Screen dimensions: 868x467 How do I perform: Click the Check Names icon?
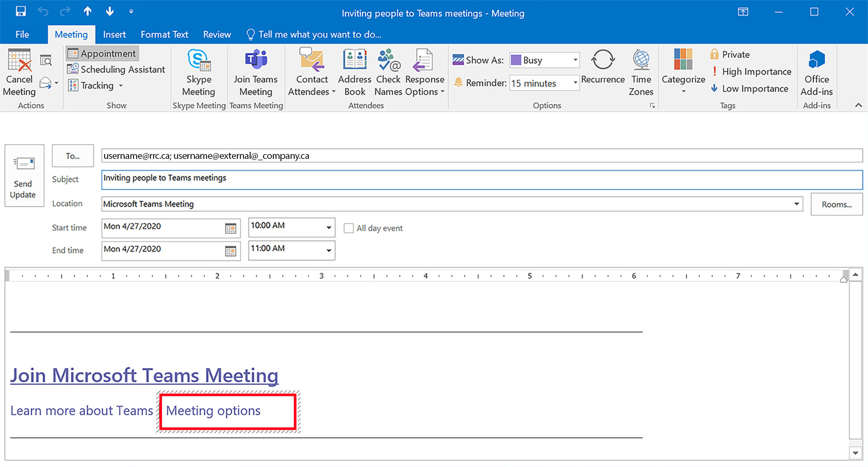pyautogui.click(x=388, y=72)
